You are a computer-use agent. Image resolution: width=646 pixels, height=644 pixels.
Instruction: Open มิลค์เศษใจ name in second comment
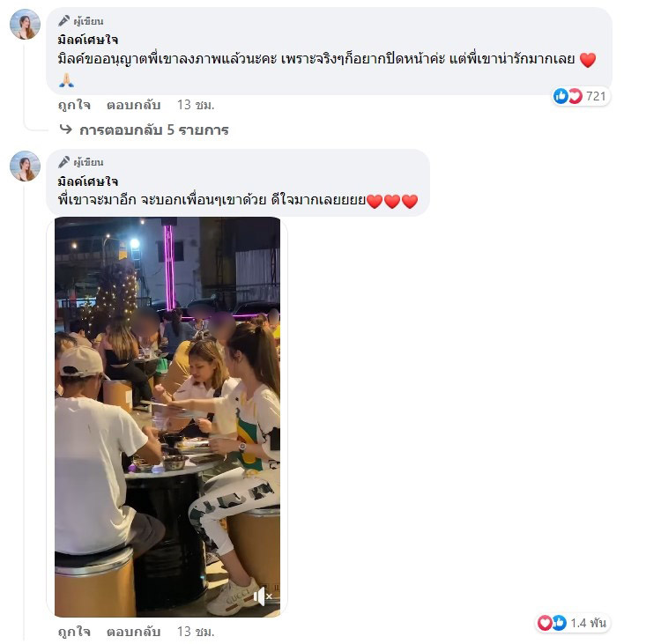[88, 181]
